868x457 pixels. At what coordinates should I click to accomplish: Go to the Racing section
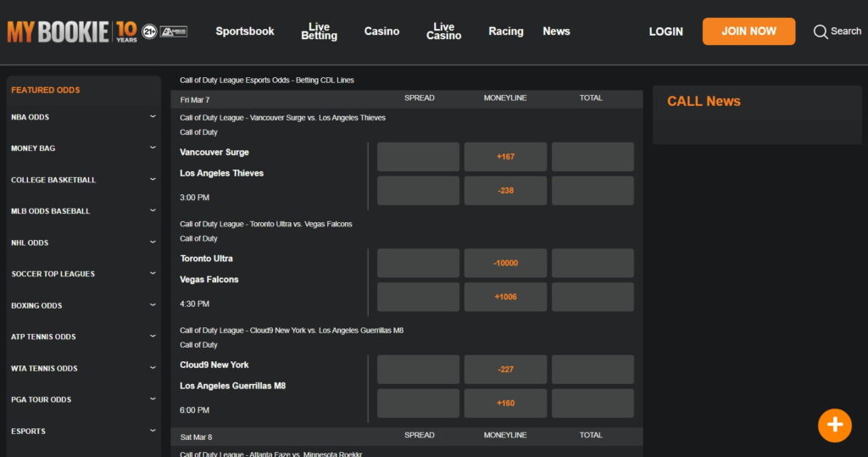pyautogui.click(x=506, y=31)
